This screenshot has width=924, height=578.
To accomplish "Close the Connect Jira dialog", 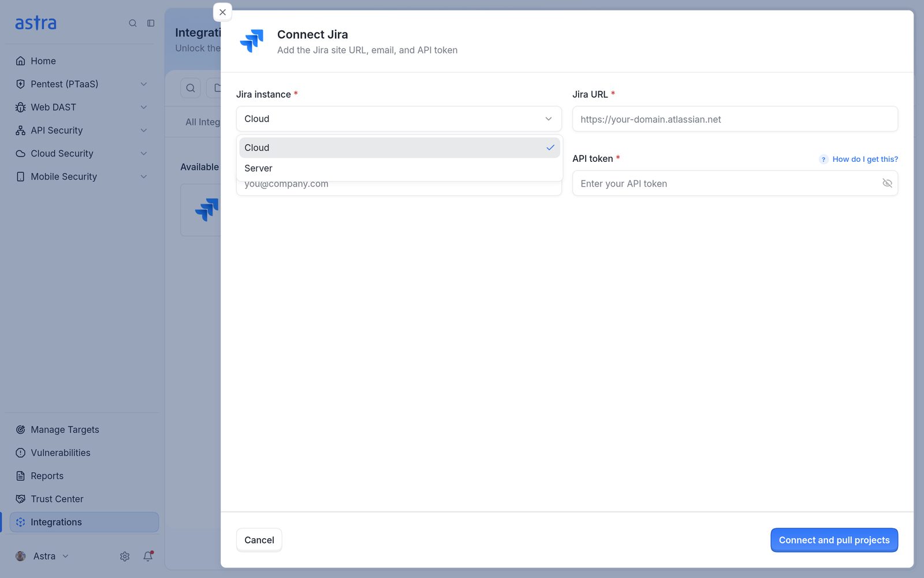I will click(x=222, y=12).
